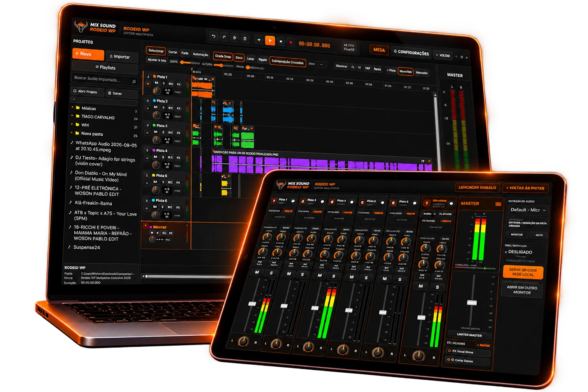Click the FX icon on Pista 3
Image resolution: width=588 pixels, height=392 pixels.
[178, 133]
